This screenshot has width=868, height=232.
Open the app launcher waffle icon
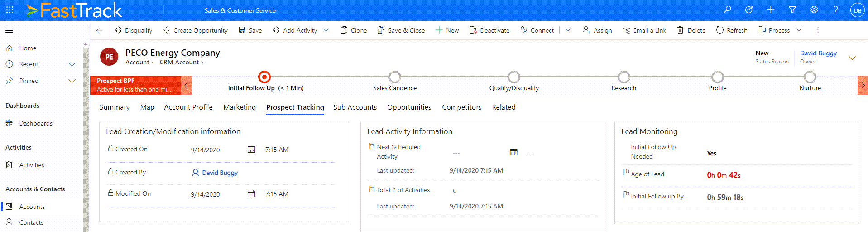10,10
